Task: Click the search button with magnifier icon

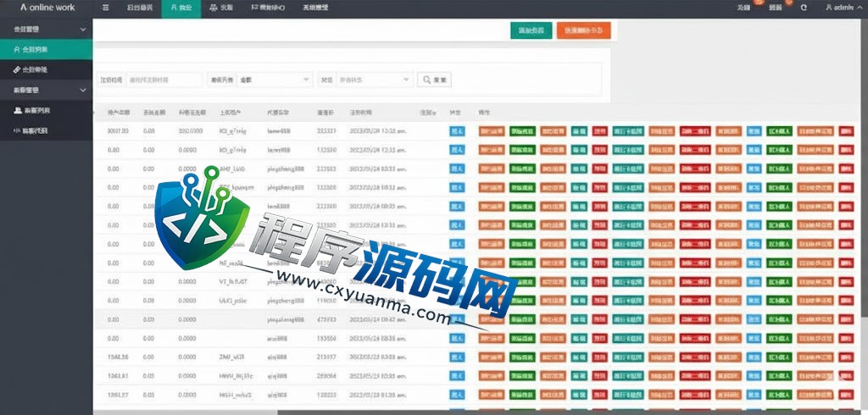Action: click(x=435, y=80)
